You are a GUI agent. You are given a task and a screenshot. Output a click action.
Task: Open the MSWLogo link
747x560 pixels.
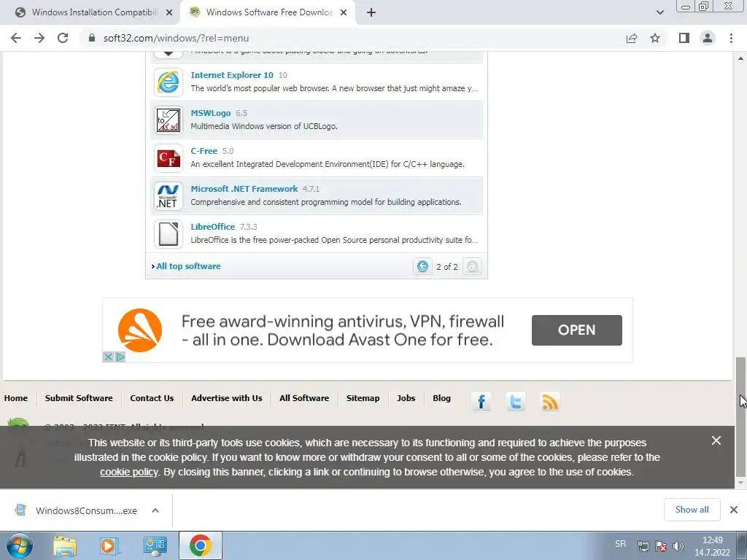point(211,113)
